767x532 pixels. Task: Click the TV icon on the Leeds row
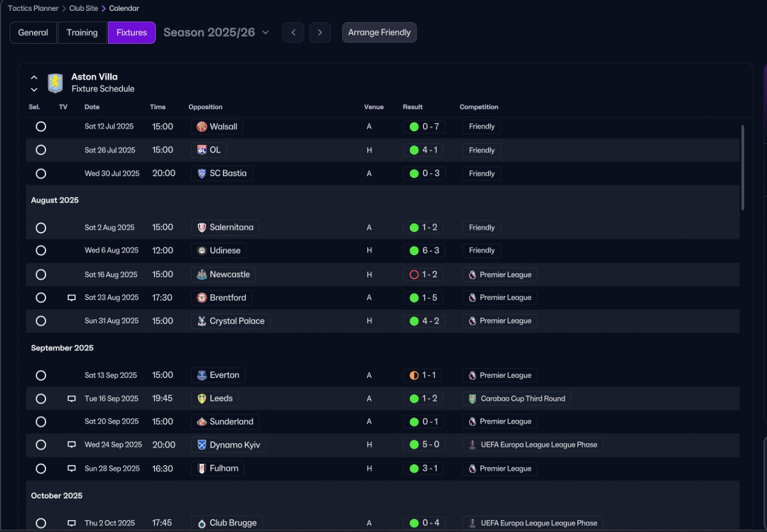pos(71,399)
